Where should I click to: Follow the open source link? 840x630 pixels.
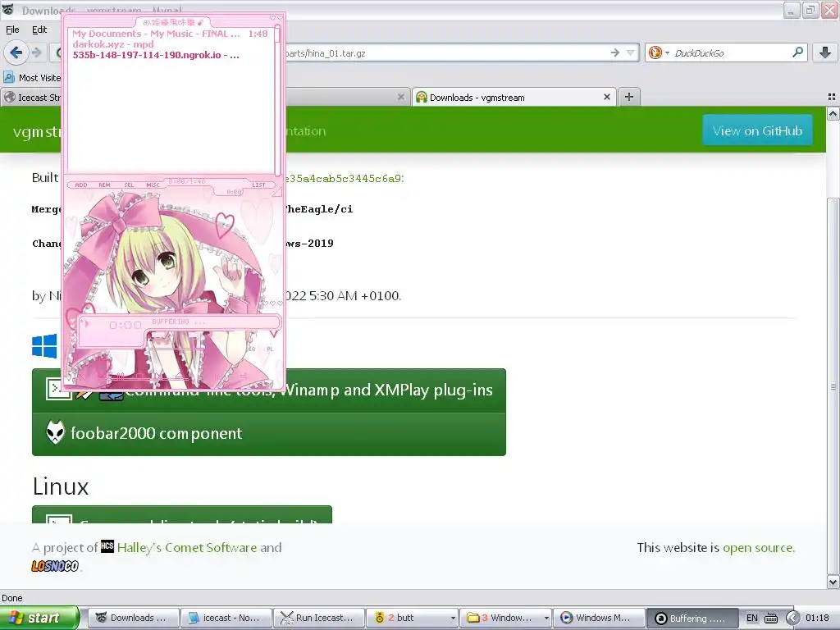click(x=759, y=547)
